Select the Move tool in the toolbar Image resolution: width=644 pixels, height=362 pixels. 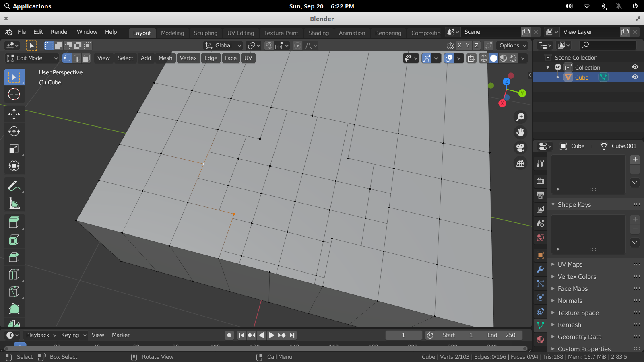tap(14, 114)
